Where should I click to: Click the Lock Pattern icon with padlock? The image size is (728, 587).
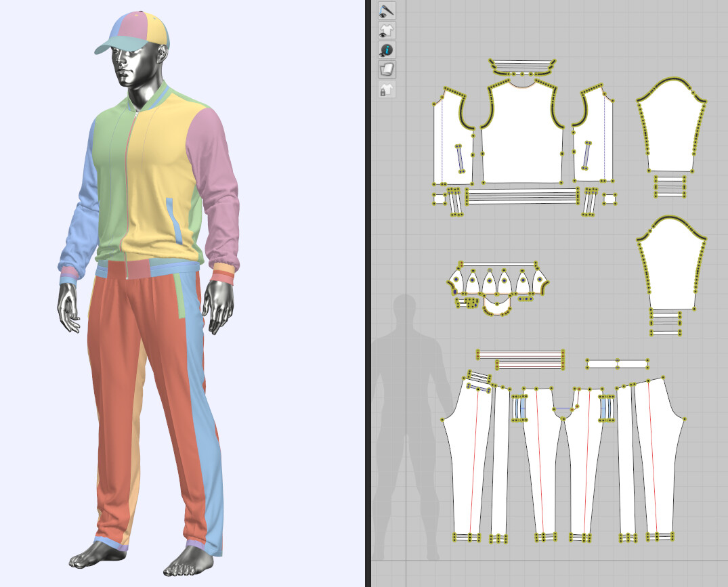(386, 88)
